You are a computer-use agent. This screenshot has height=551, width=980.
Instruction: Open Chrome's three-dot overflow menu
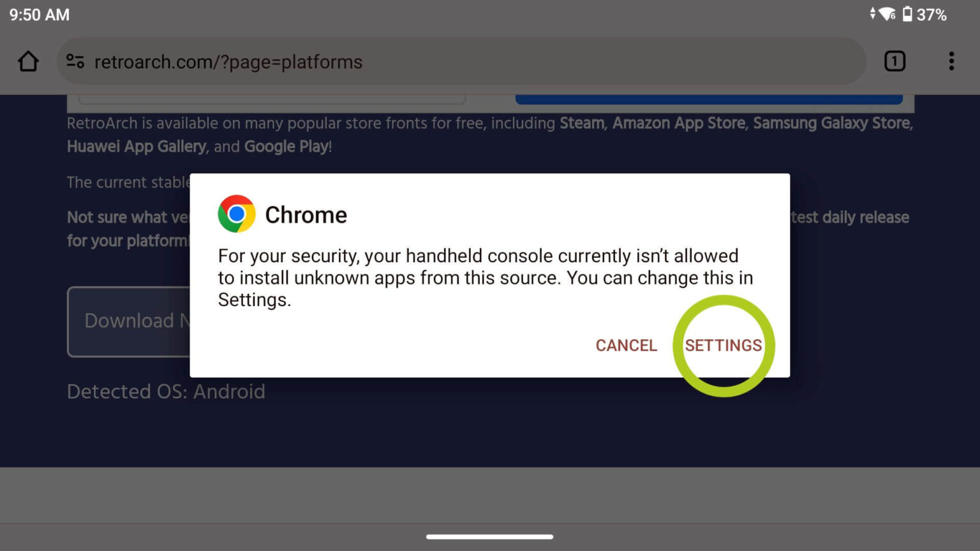point(951,61)
